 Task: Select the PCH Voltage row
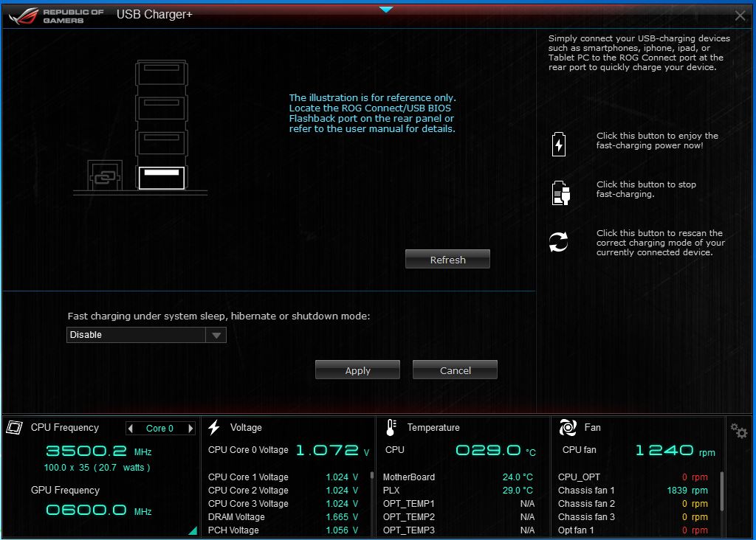283,530
